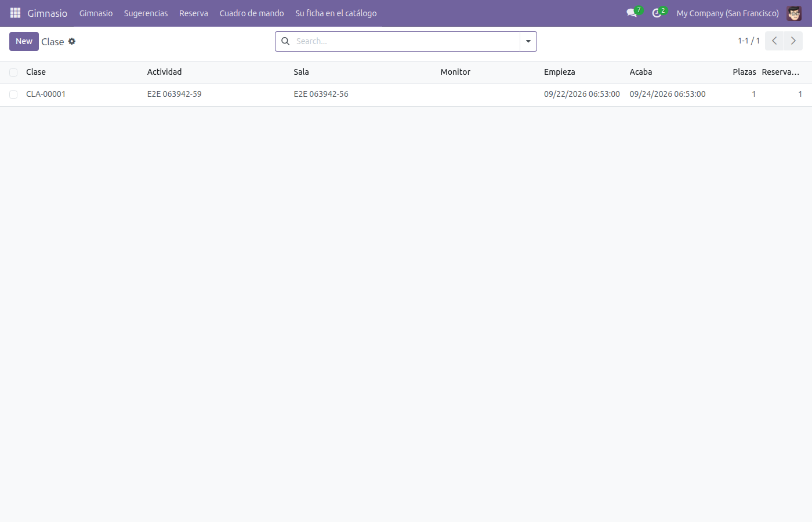Viewport: 812px width, 522px height.
Task: Open the Clase settings gear icon
Action: click(x=72, y=41)
